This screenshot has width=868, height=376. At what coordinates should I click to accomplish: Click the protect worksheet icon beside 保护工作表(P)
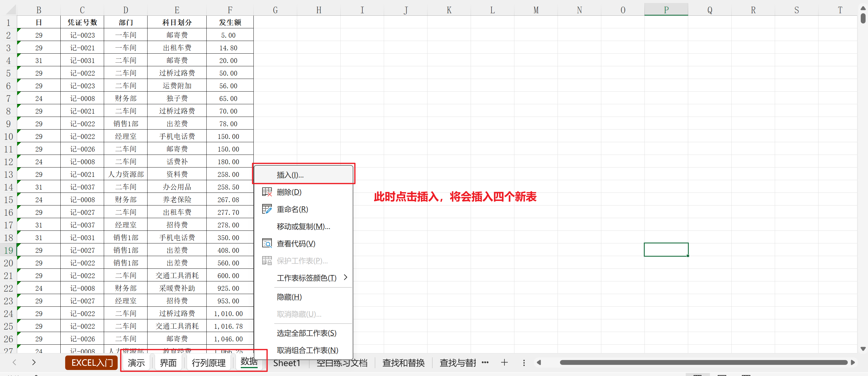tap(266, 260)
